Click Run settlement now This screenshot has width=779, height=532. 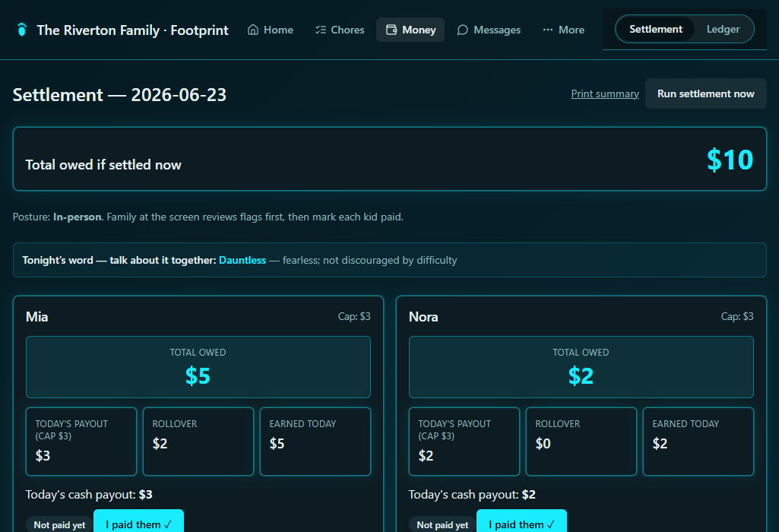pyautogui.click(x=705, y=93)
